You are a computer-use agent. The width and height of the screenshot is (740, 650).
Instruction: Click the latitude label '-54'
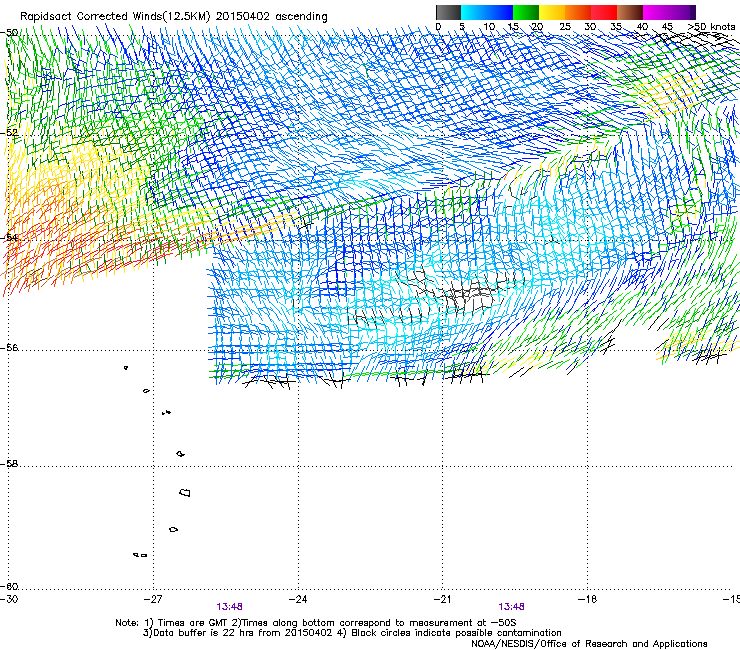click(x=9, y=237)
